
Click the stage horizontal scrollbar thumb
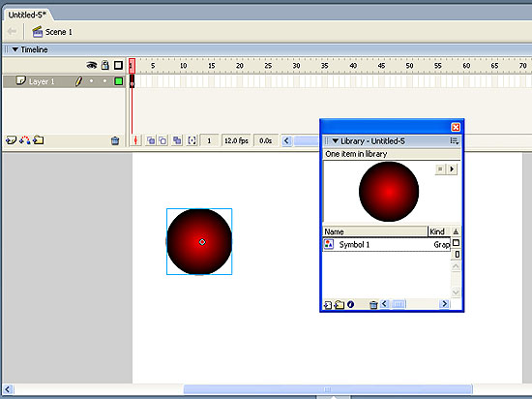[328, 389]
